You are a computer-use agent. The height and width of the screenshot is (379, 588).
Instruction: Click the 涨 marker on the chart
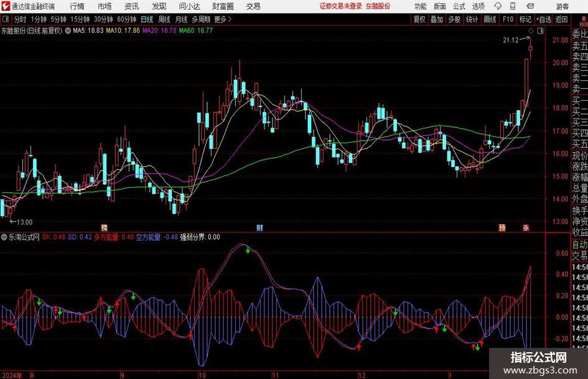click(526, 227)
